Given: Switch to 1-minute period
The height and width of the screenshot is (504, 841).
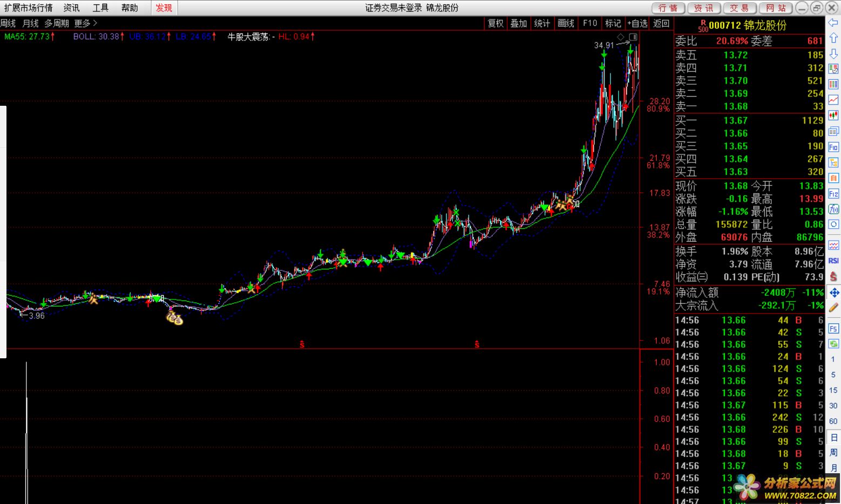Looking at the screenshot, I should click(833, 359).
